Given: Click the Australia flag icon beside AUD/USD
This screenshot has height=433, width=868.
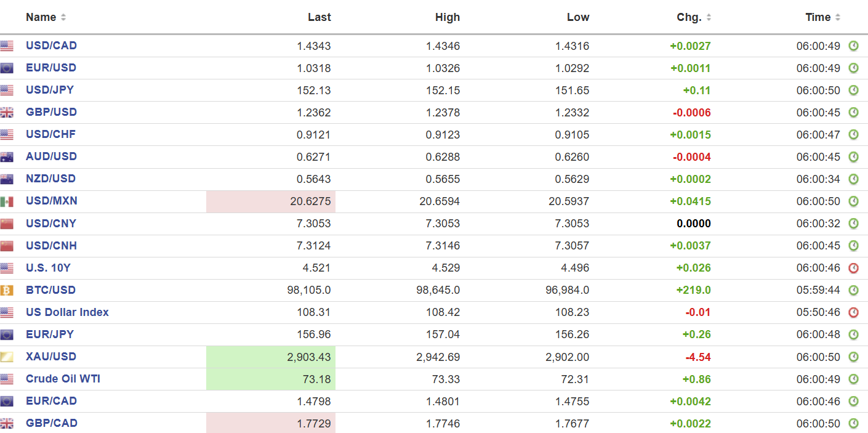Looking at the screenshot, I should coord(7,156).
